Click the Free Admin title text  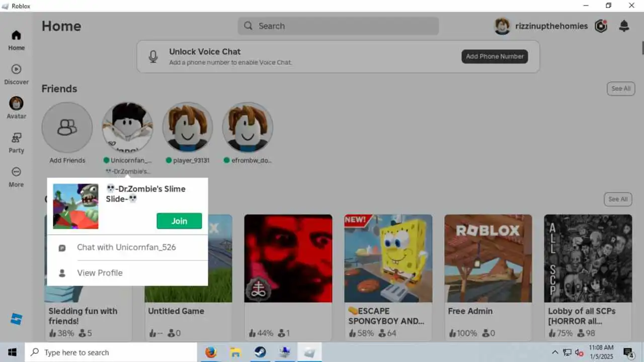click(470, 311)
